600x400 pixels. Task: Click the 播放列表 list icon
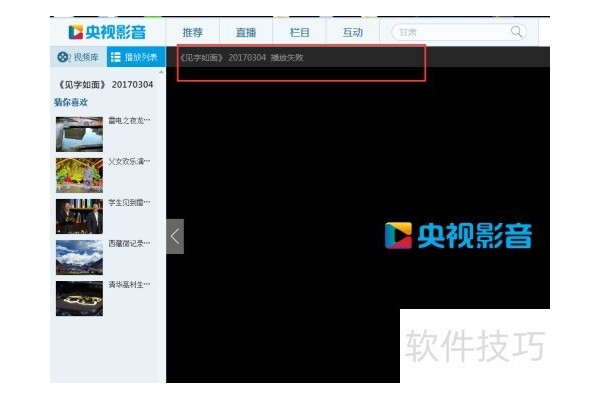[115, 57]
